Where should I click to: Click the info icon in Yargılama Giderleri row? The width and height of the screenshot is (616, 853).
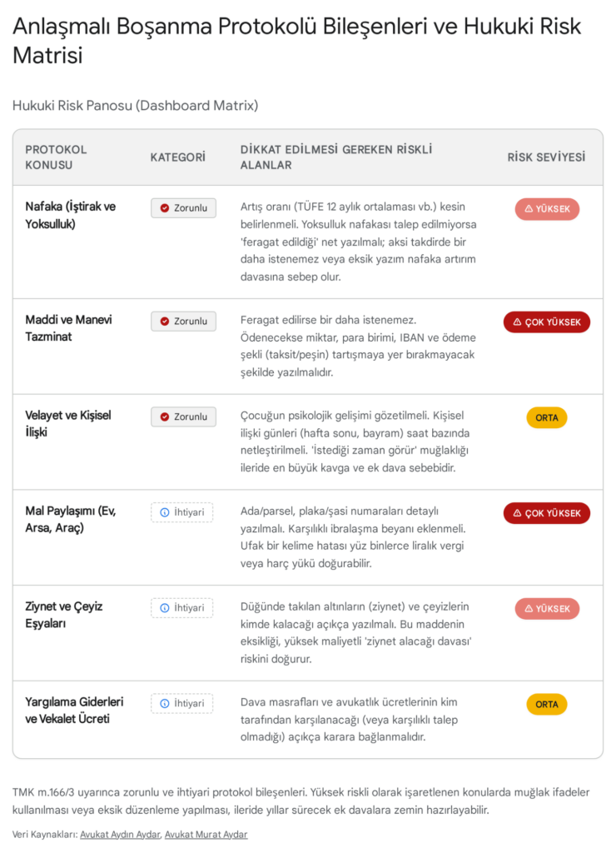coord(165,703)
